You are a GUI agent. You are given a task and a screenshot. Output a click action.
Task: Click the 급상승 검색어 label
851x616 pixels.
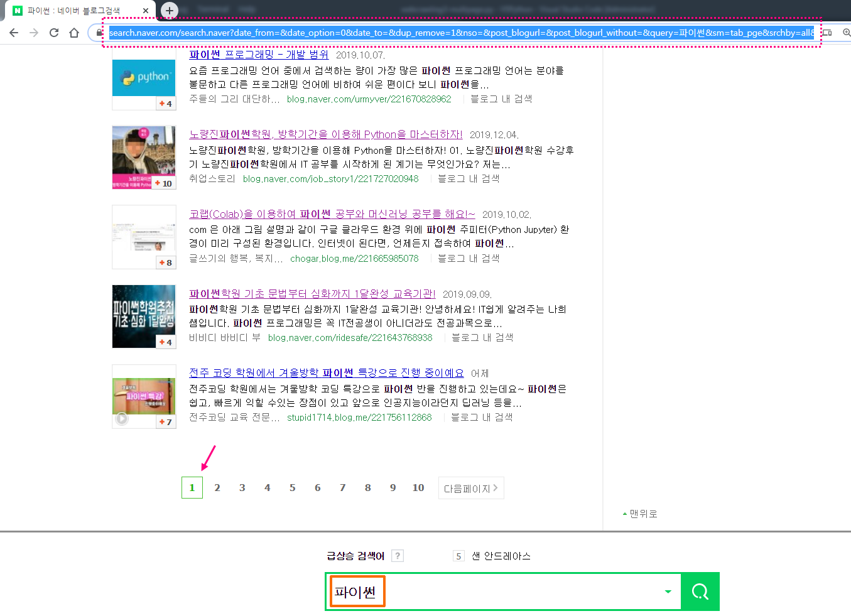click(355, 556)
